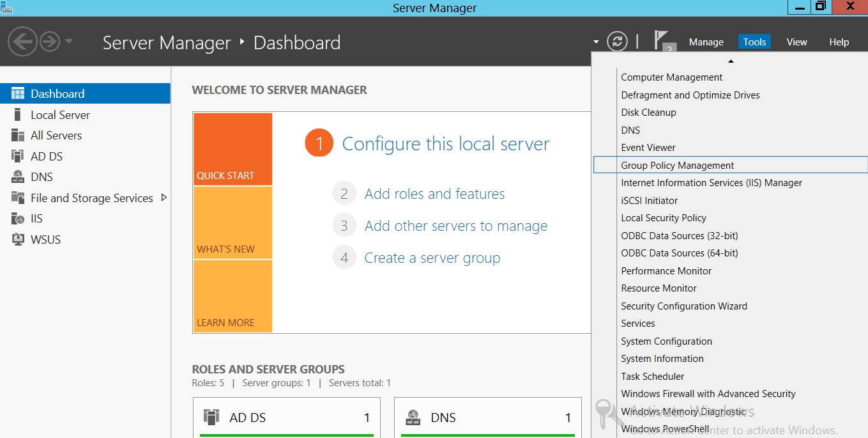Open the Tools menu

(x=754, y=42)
